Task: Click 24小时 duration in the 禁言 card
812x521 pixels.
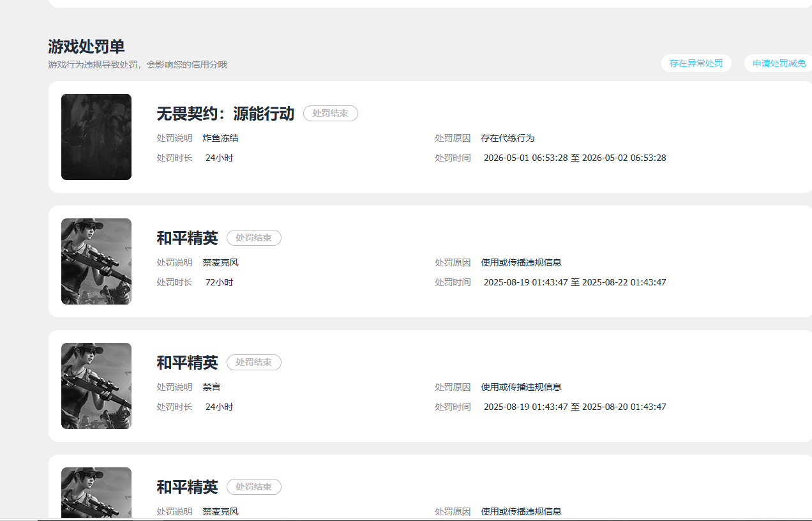Action: 219,407
